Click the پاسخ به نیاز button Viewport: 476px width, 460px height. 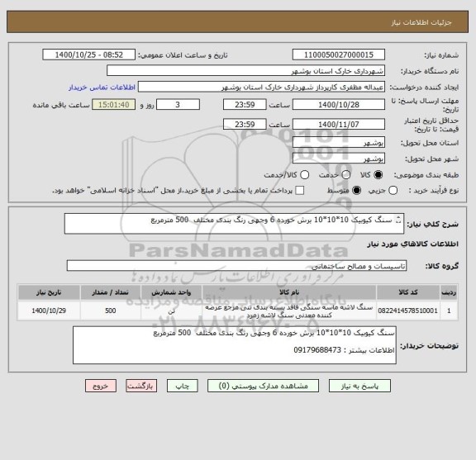(359, 386)
